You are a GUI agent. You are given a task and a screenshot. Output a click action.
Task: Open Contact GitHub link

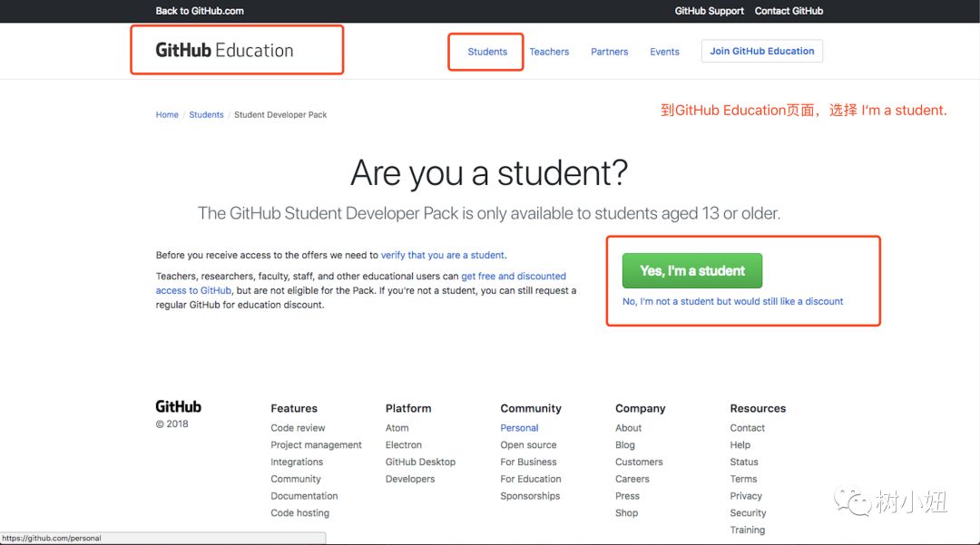point(789,11)
